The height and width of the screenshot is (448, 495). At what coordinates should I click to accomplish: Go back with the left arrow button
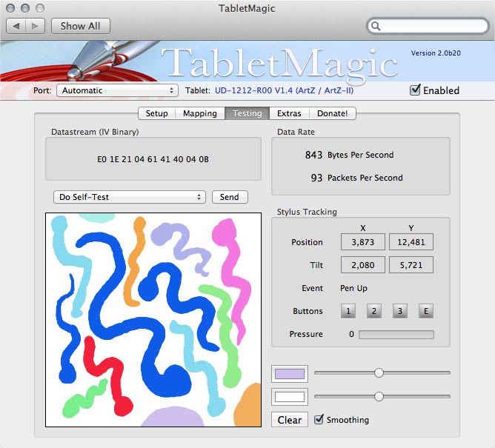(16, 26)
